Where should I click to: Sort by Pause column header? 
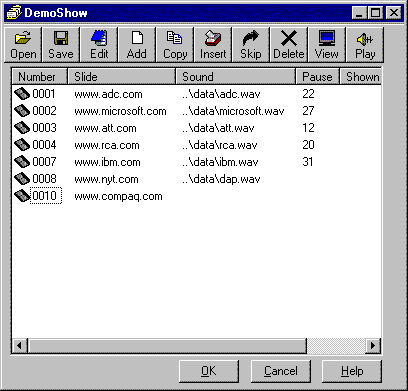point(317,77)
